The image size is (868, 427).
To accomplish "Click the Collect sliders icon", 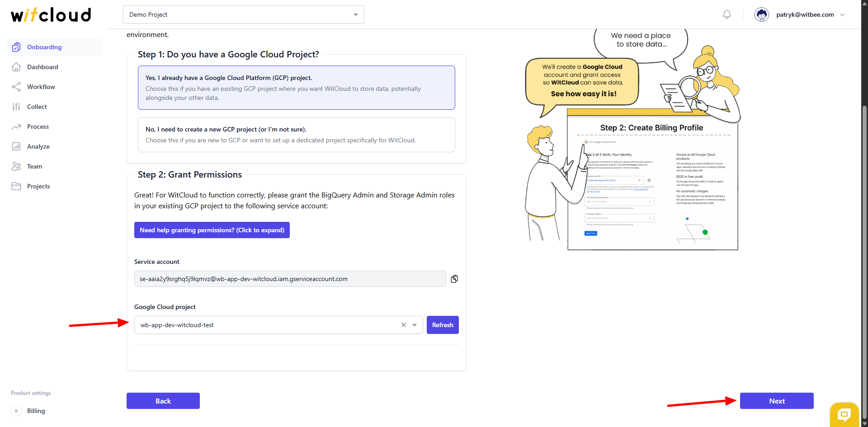I will 16,107.
